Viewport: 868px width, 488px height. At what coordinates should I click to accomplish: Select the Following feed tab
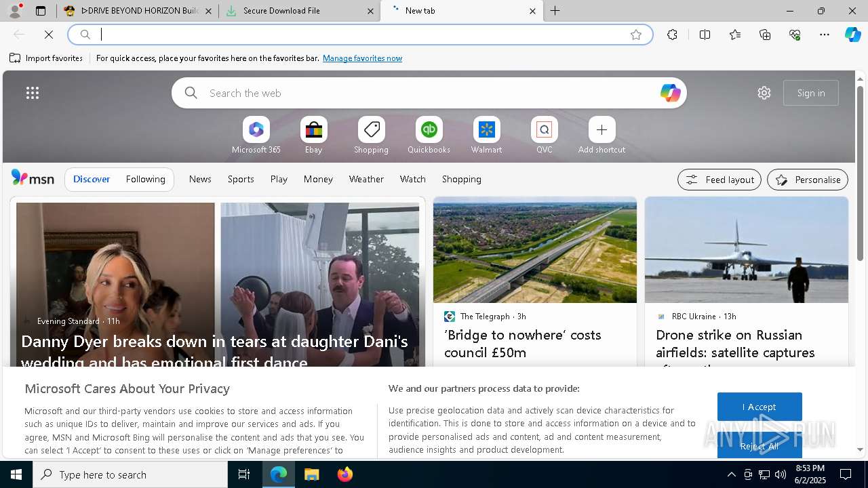point(145,179)
